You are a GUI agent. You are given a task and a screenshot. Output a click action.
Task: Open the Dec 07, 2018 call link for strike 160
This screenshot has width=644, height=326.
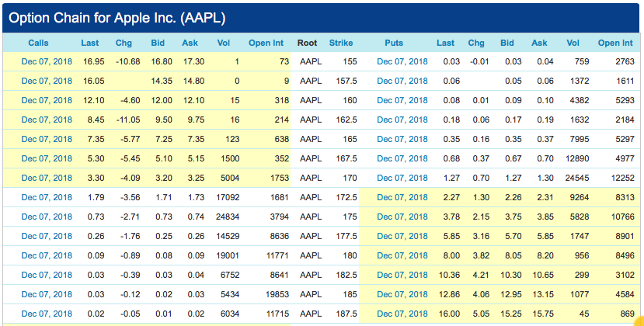click(47, 100)
